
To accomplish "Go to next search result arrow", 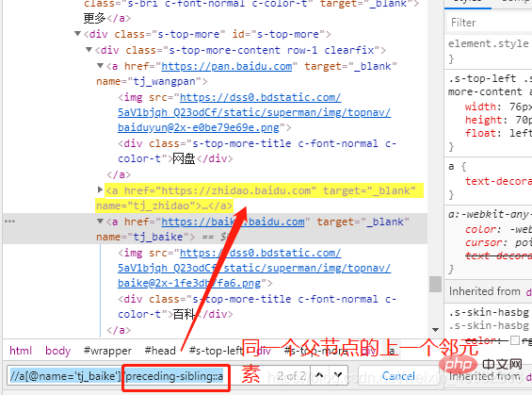I will tap(338, 375).
